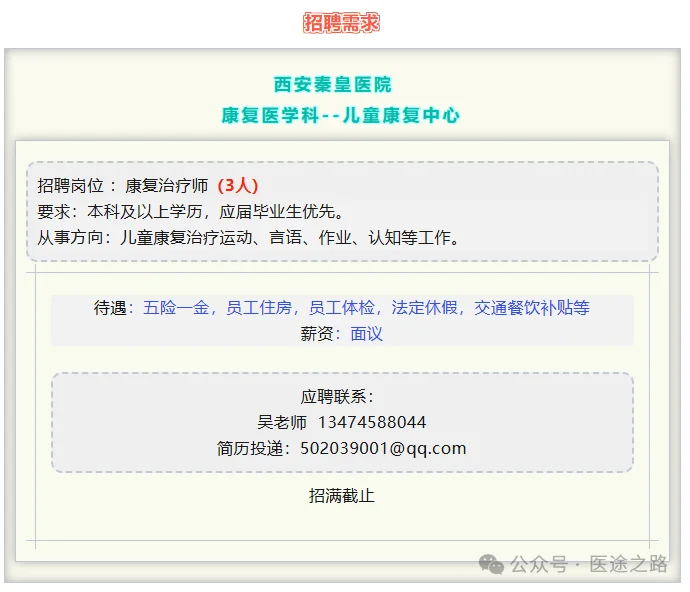Viewport: 690px width, 592px height.
Task: Click the blue 法定休假 text
Action: (425, 308)
